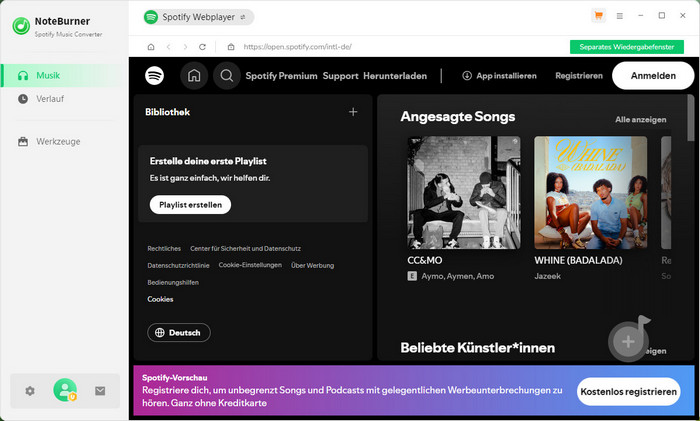
Task: Click the user account avatar icon
Action: 65,390
